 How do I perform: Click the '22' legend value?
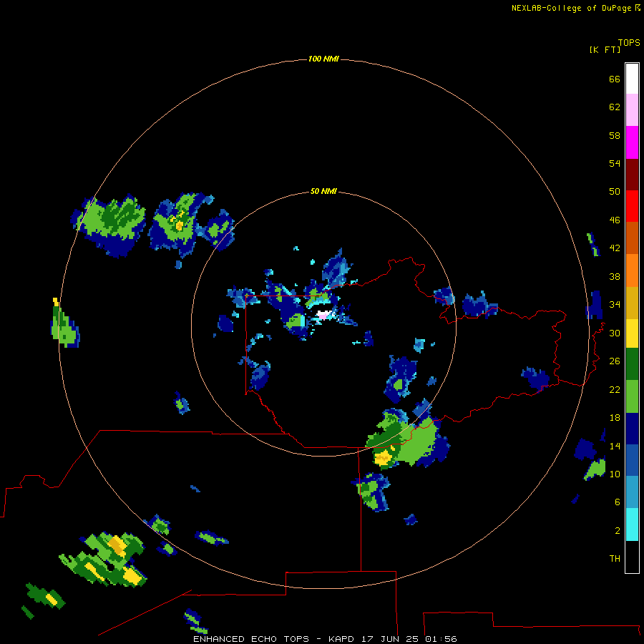click(615, 389)
